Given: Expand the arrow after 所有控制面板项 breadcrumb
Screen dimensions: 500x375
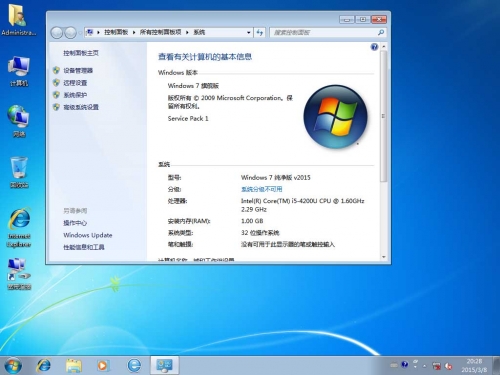Looking at the screenshot, I should tap(187, 32).
